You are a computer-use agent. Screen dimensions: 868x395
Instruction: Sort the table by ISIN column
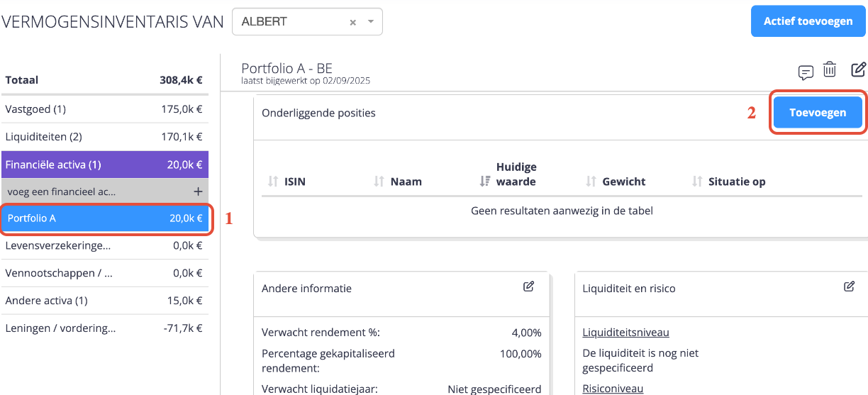tap(273, 182)
